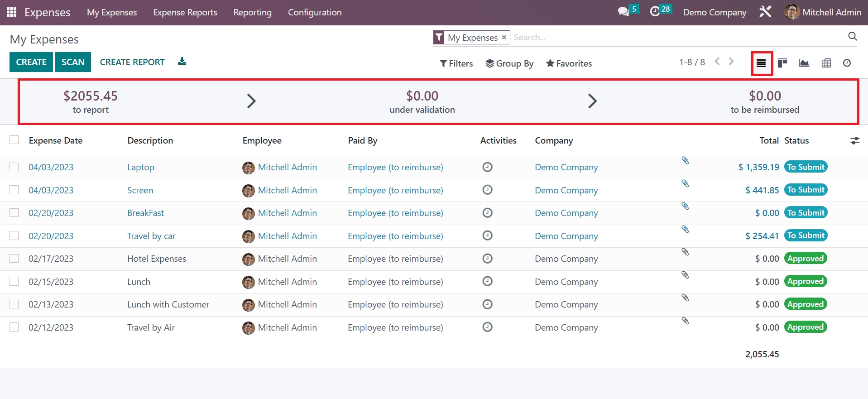Switch to Graph view
Image resolution: width=868 pixels, height=399 pixels.
(804, 63)
